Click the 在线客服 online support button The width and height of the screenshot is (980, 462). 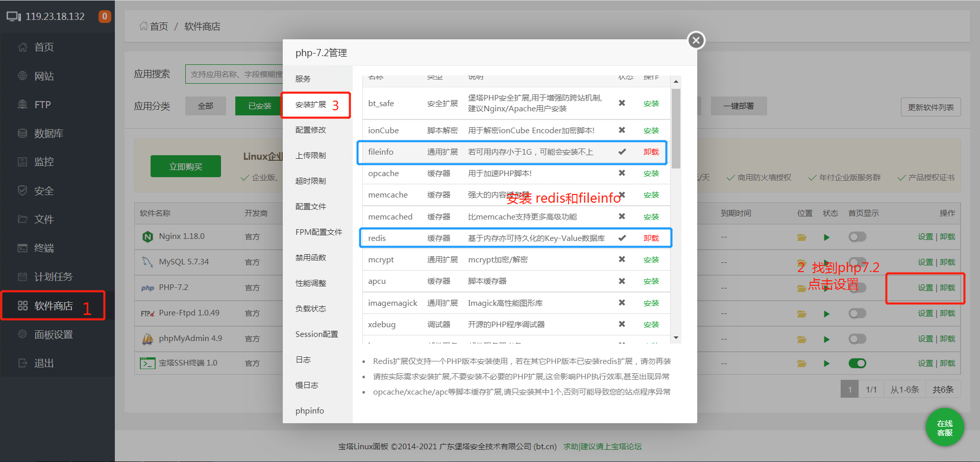pos(945,428)
